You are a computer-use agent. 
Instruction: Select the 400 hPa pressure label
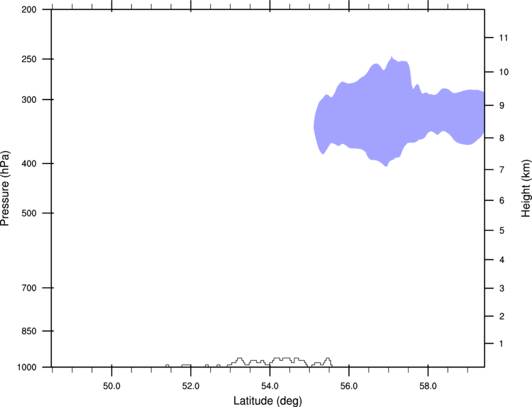coord(29,163)
